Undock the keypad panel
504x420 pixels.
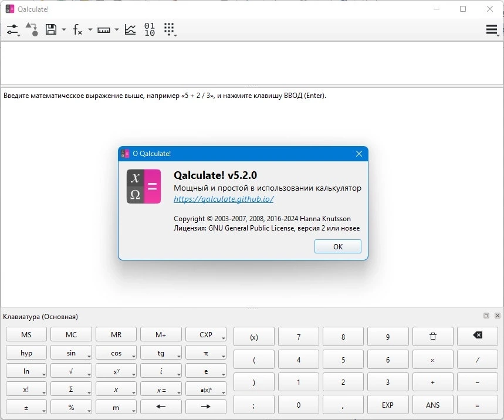click(x=486, y=316)
